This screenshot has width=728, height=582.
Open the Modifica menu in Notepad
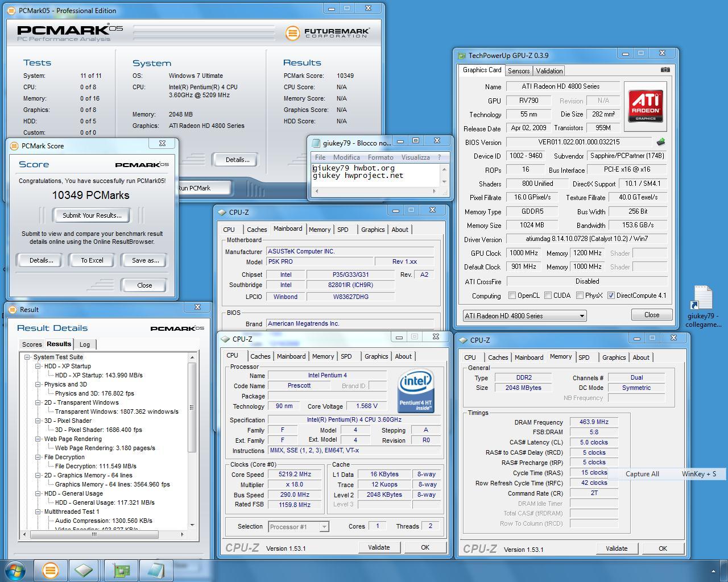[346, 157]
